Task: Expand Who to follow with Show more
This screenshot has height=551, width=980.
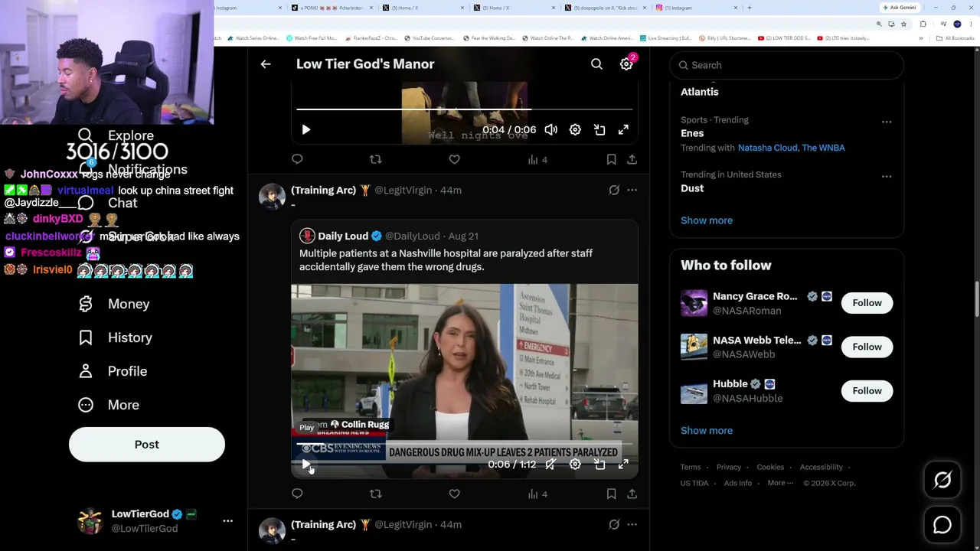Action: (x=707, y=430)
